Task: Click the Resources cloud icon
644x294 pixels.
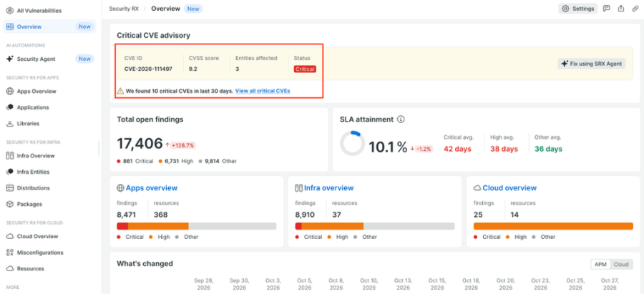Action: point(10,268)
